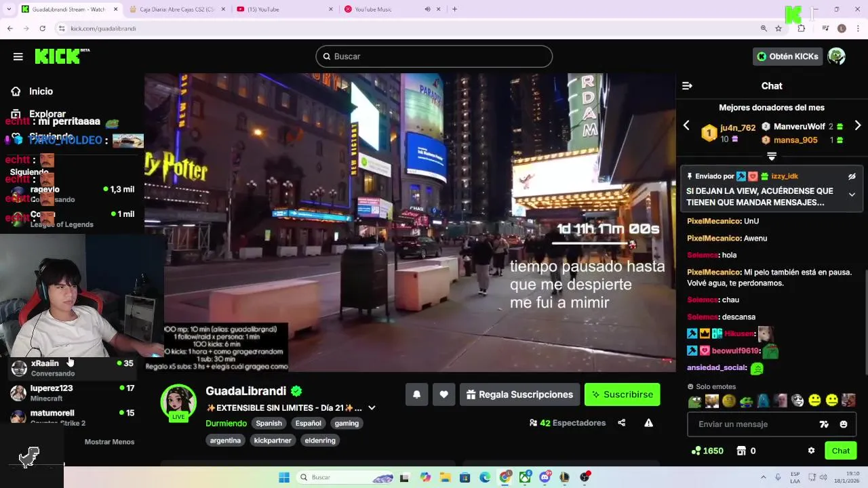The width and height of the screenshot is (868, 488).
Task: Bookmark this page star icon
Action: click(778, 28)
